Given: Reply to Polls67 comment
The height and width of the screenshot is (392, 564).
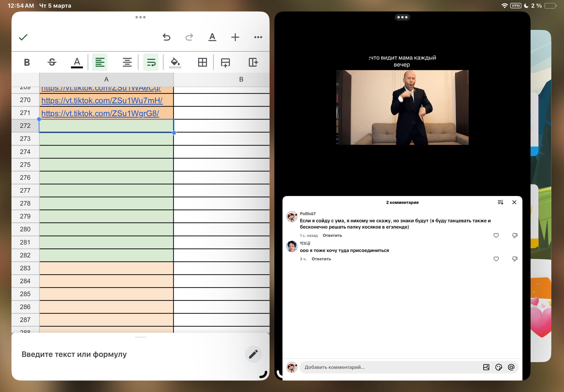Looking at the screenshot, I should 332,235.
